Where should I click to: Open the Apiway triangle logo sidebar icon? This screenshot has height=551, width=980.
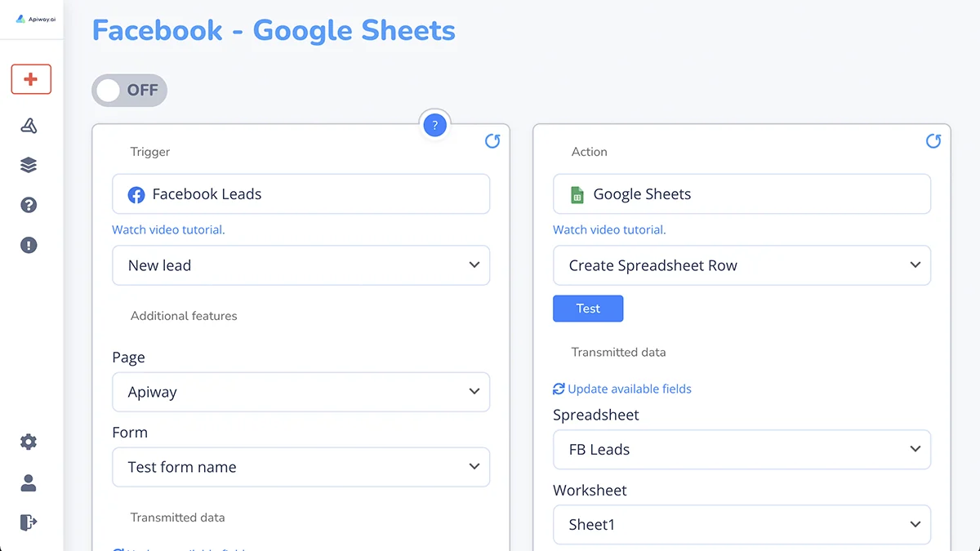29,126
